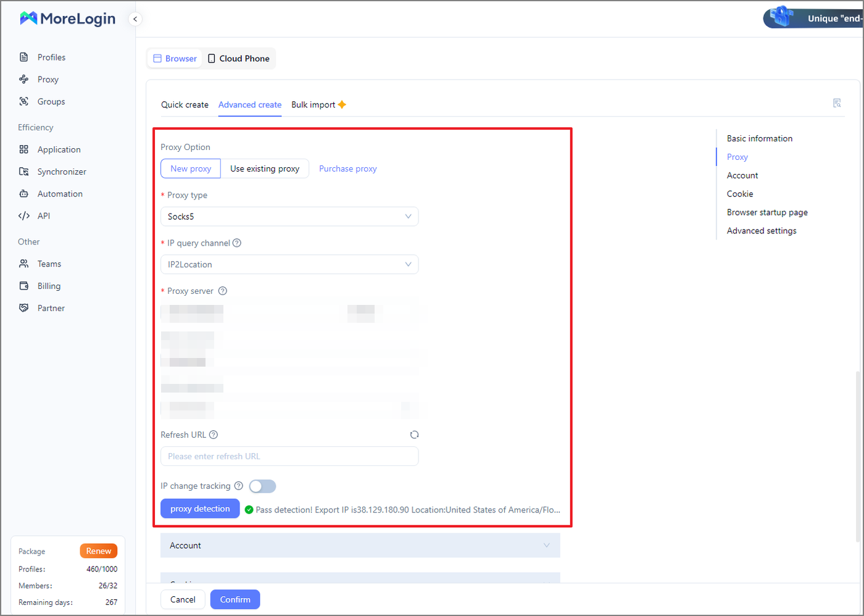Click the proxy detection button
864x616 pixels.
click(200, 509)
